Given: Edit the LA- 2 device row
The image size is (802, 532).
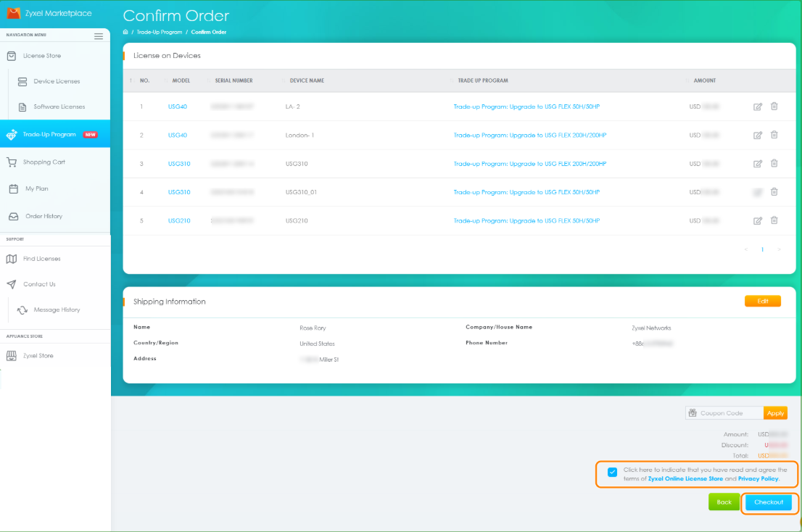Looking at the screenshot, I should click(758, 107).
